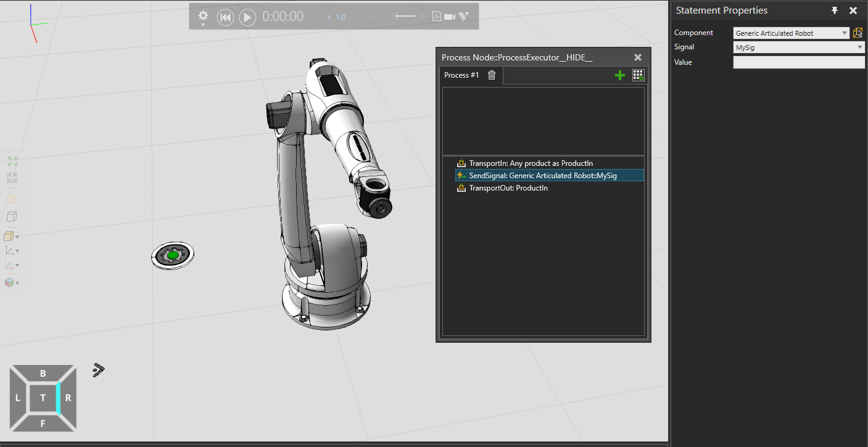Export the simulation view to PDF

point(436,17)
